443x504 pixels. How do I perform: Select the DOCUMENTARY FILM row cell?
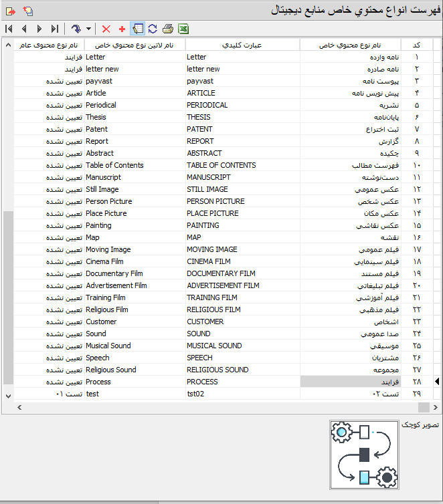242,273
